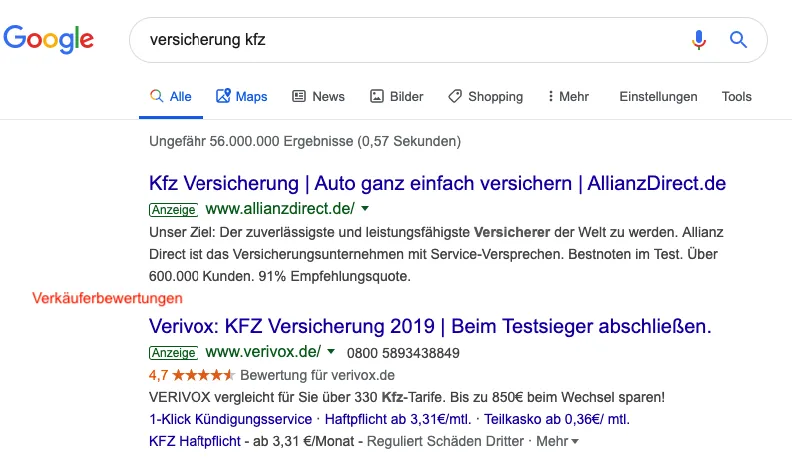Screen dimensions: 792x473
Task: Click into the search text field
Action: click(x=400, y=40)
